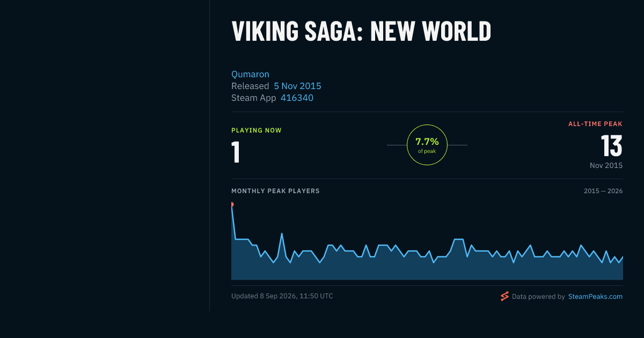Click the All-Time Peak label
The width and height of the screenshot is (644, 338).
pos(596,124)
